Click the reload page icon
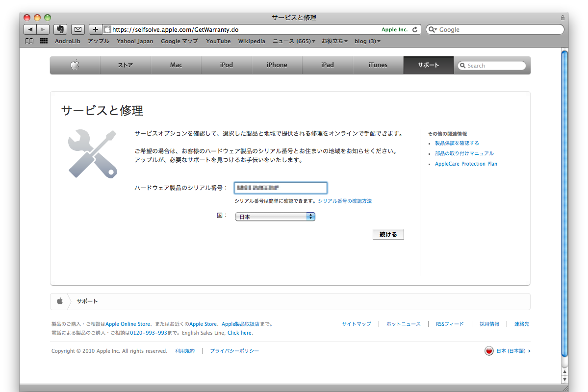This screenshot has width=588, height=392. [415, 29]
